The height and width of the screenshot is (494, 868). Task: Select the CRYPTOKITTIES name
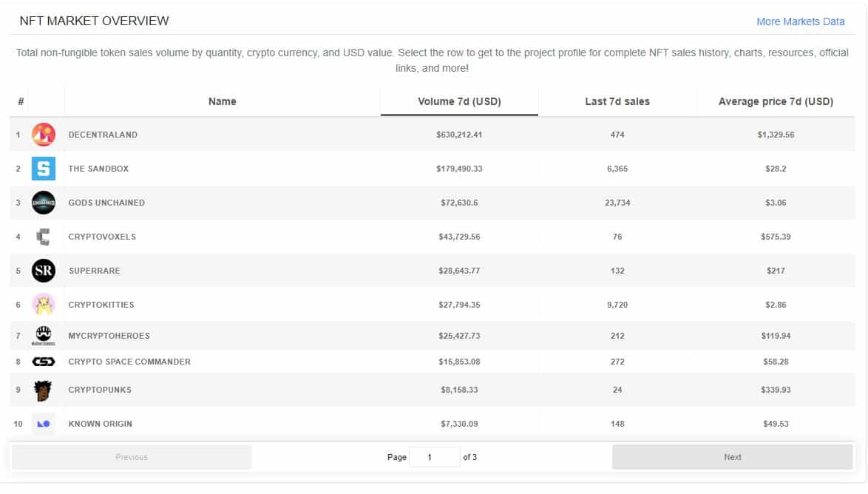coord(101,305)
